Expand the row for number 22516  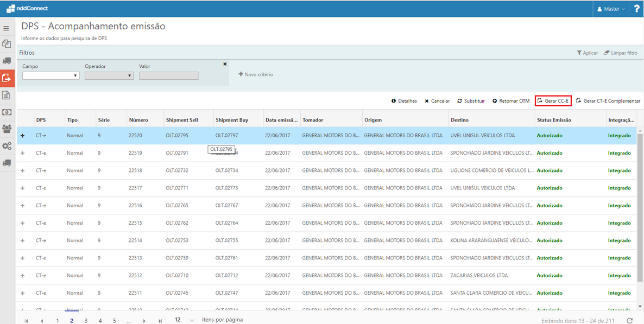click(x=22, y=206)
